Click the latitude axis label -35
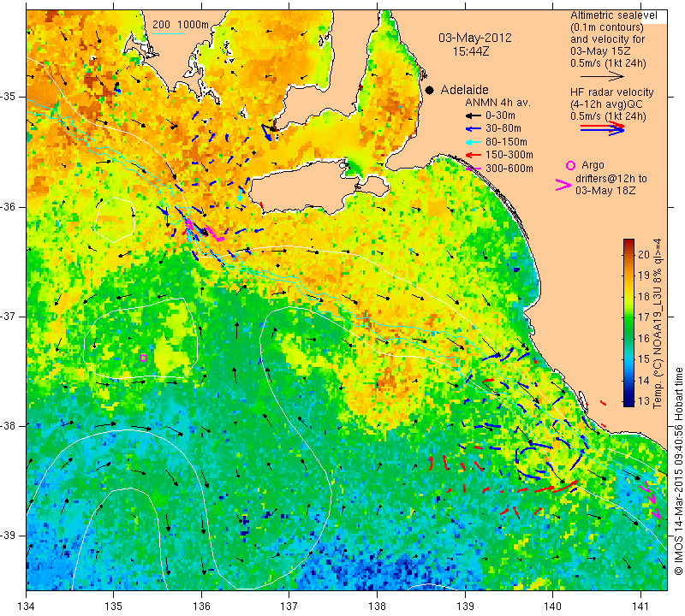Viewport: 685px width, 616px height. pos(9,97)
